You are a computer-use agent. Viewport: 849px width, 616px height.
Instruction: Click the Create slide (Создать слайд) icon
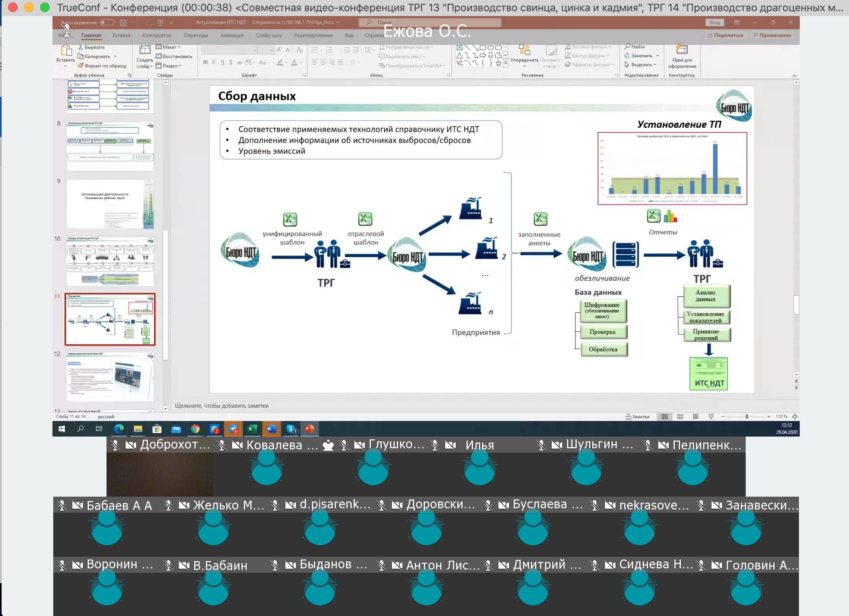145,50
